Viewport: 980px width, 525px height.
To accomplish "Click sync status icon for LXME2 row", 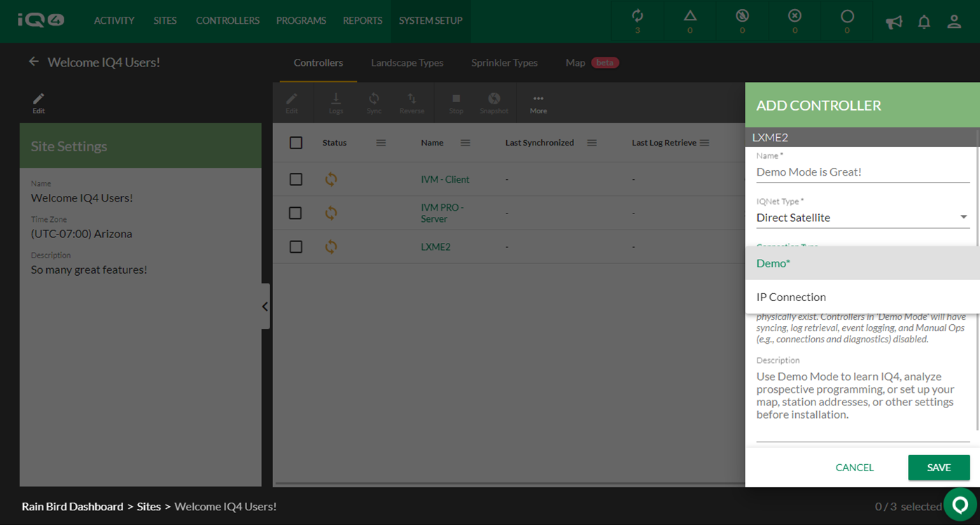I will 331,246.
